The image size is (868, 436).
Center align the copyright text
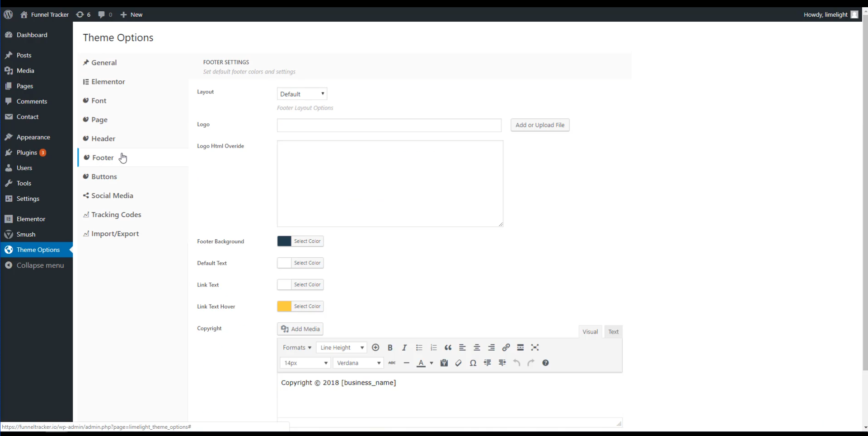tap(477, 348)
